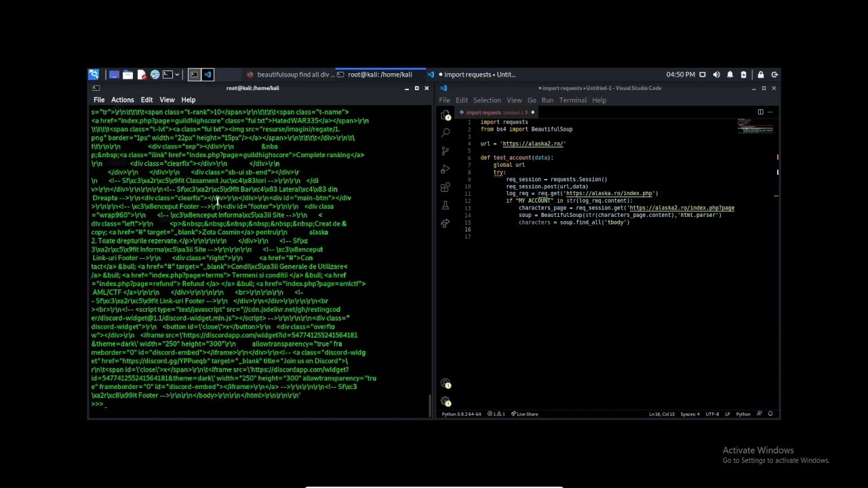The image size is (868, 488).
Task: Change encoding via UTF-8 status item
Action: tap(712, 414)
